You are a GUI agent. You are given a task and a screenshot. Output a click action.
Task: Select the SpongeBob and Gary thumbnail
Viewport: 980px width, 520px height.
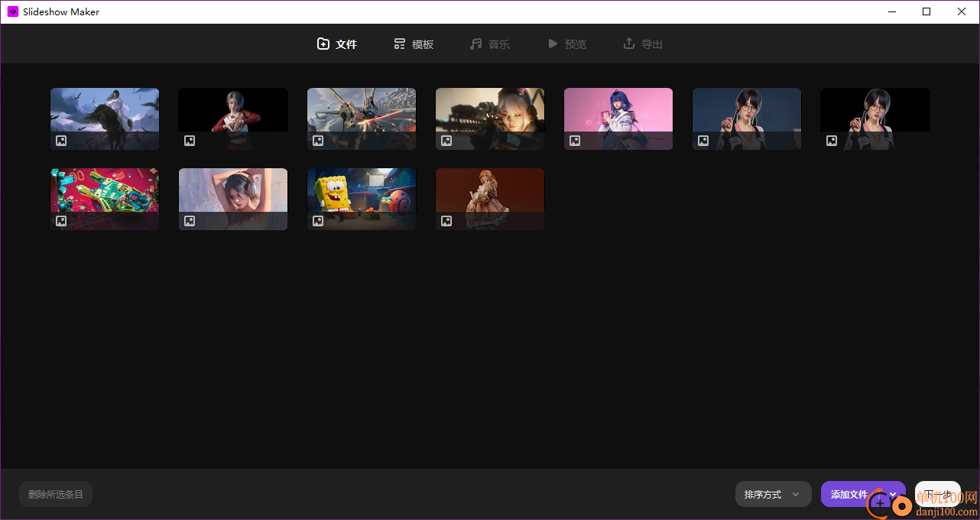[362, 199]
